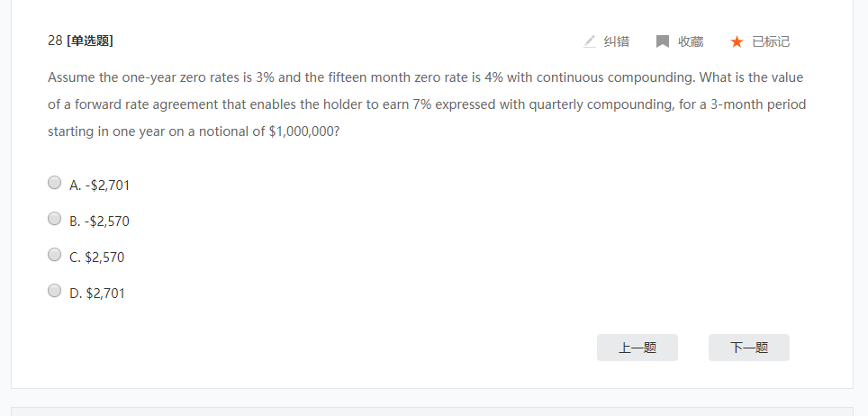Click the pencil icon for 纠错
The image size is (868, 416).
[590, 41]
